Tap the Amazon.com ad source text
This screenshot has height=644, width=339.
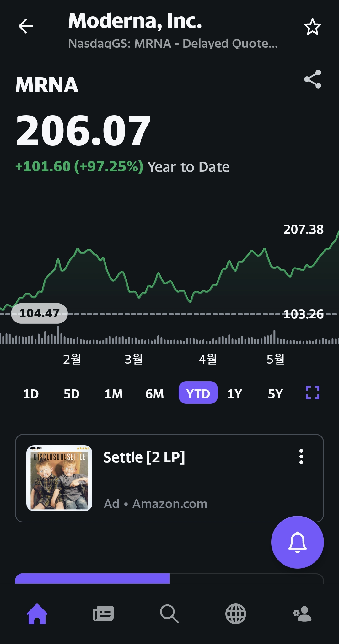click(170, 504)
